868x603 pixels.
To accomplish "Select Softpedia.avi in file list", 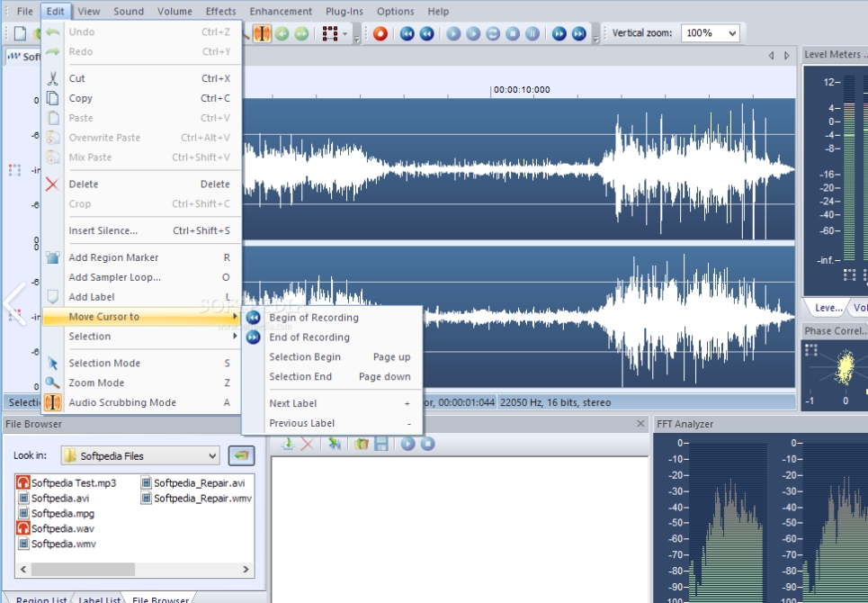I will (53, 498).
